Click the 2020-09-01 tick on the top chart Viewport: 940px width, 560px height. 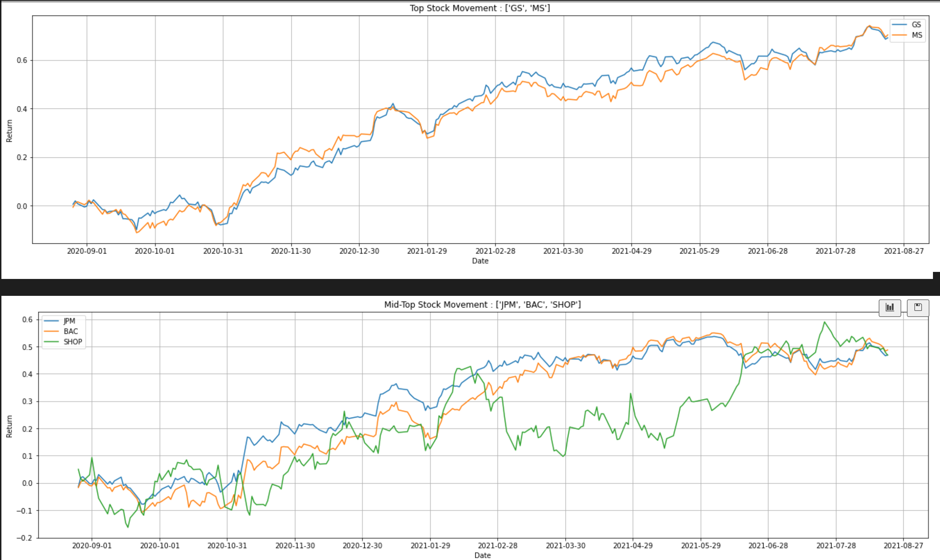(x=87, y=251)
